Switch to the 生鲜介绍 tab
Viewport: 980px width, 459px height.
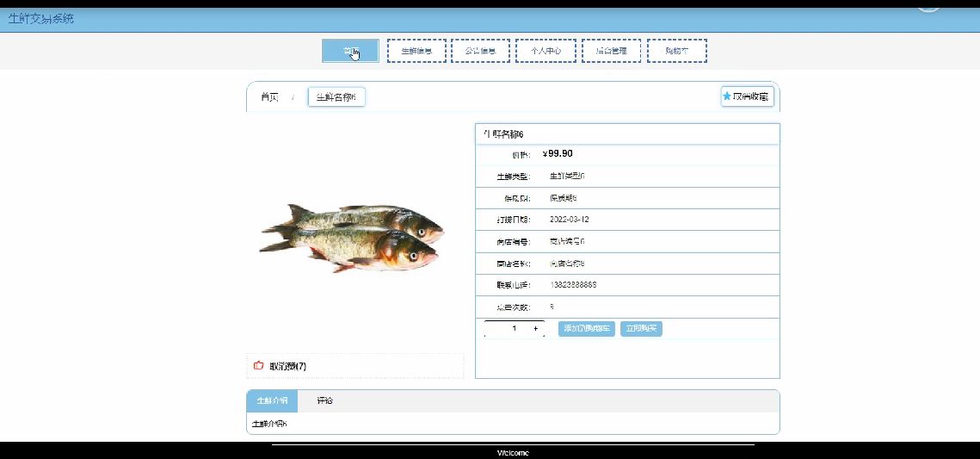273,400
